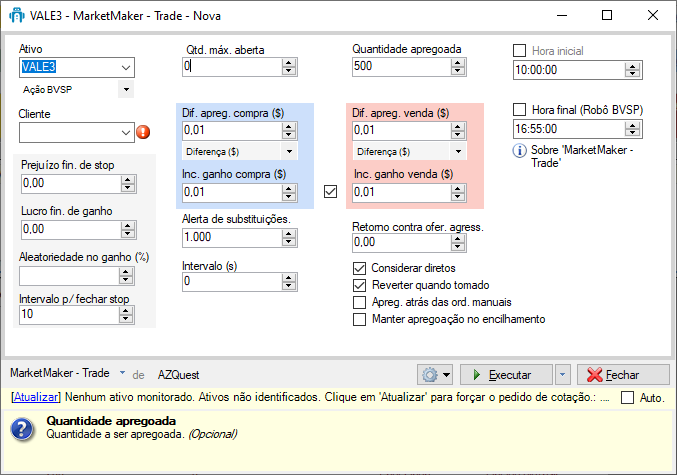Click the Quantidade apregoada input field
Viewport: 677px width, 475px height.
(400, 67)
